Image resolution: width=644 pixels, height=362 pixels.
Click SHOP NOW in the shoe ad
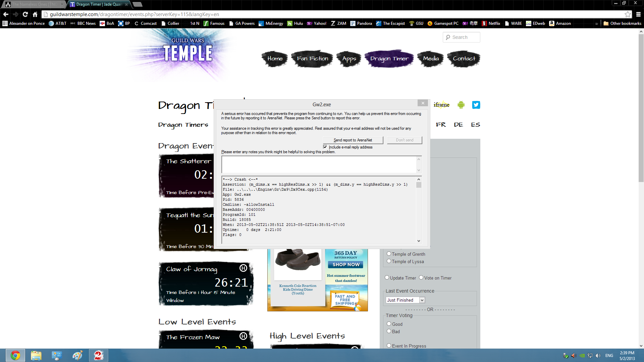coord(346,264)
